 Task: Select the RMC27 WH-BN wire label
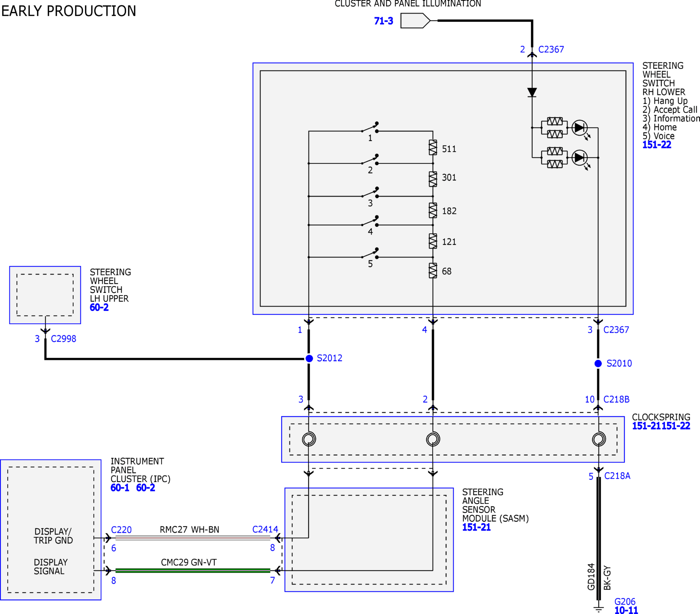189,530
